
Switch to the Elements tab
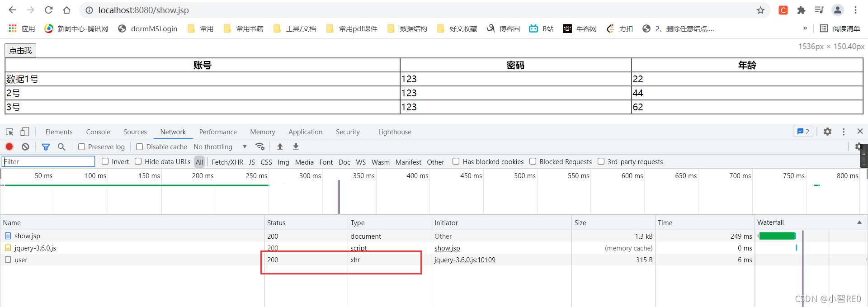59,132
